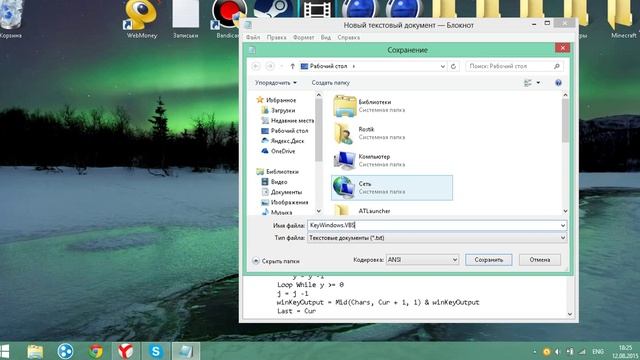The width and height of the screenshot is (640, 360).
Task: Click Создать папку to make a new folder
Action: coord(331,83)
